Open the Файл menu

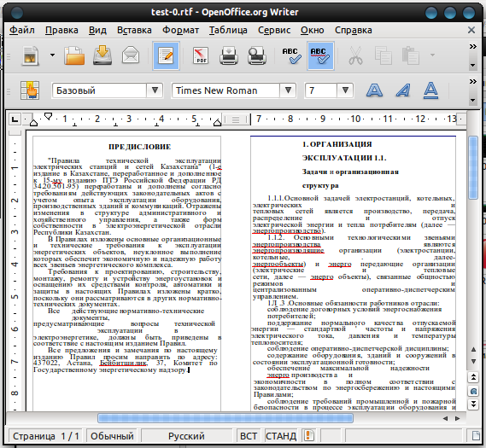click(x=22, y=30)
